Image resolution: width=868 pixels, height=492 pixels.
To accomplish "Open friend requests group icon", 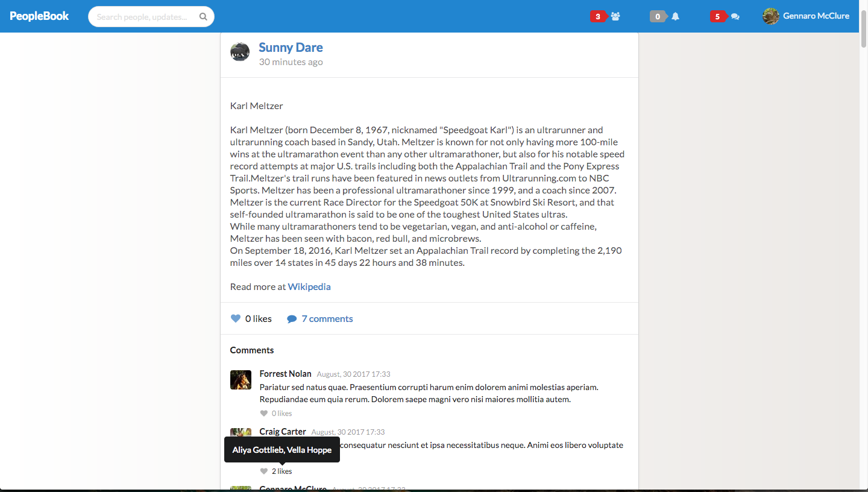I will point(615,17).
